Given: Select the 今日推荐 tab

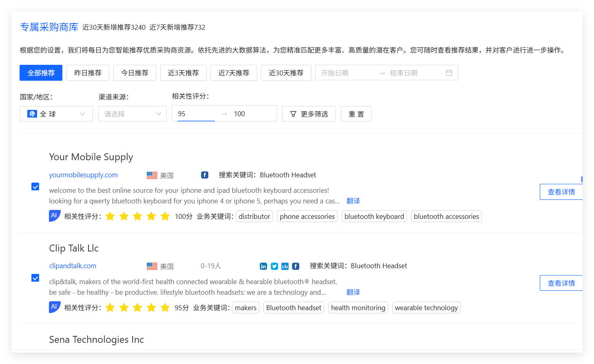Looking at the screenshot, I should point(135,73).
